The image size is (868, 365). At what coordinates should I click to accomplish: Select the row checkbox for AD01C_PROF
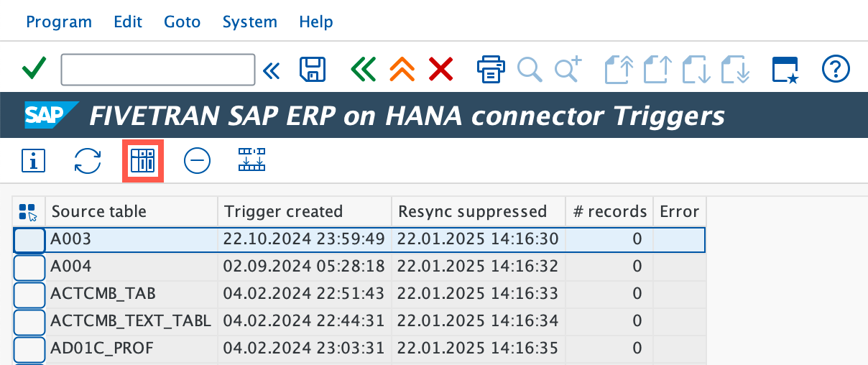[29, 349]
